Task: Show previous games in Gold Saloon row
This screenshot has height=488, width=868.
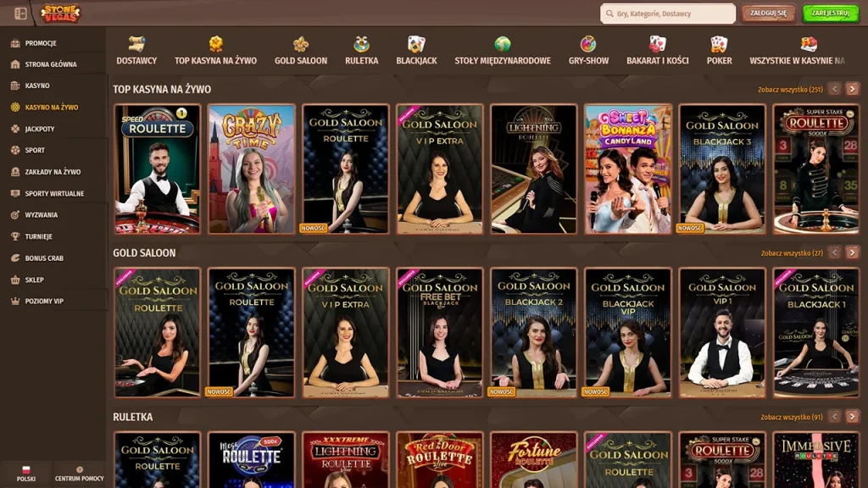Action: pos(835,252)
